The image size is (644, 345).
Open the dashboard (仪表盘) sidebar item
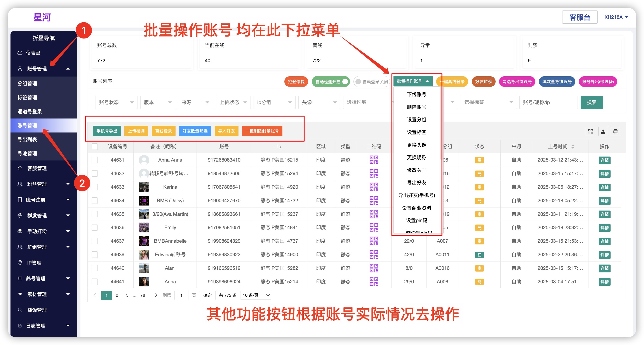[x=33, y=53]
